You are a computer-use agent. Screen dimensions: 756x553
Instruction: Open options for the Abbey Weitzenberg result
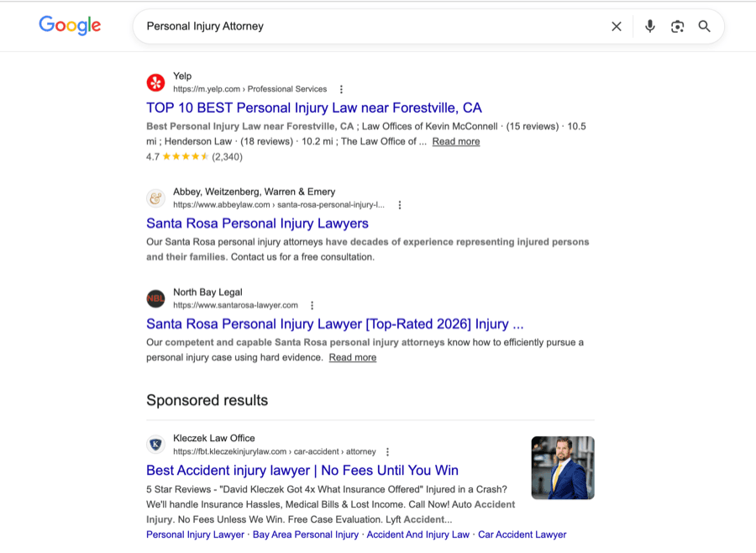point(400,204)
